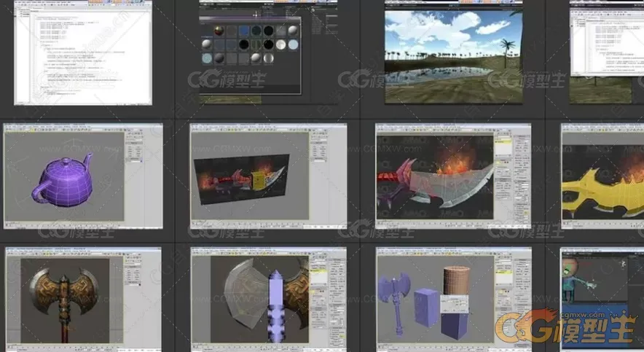Open the thumbnail with purple axe, box and cylinder
This screenshot has width=644, height=352.
(x=453, y=299)
